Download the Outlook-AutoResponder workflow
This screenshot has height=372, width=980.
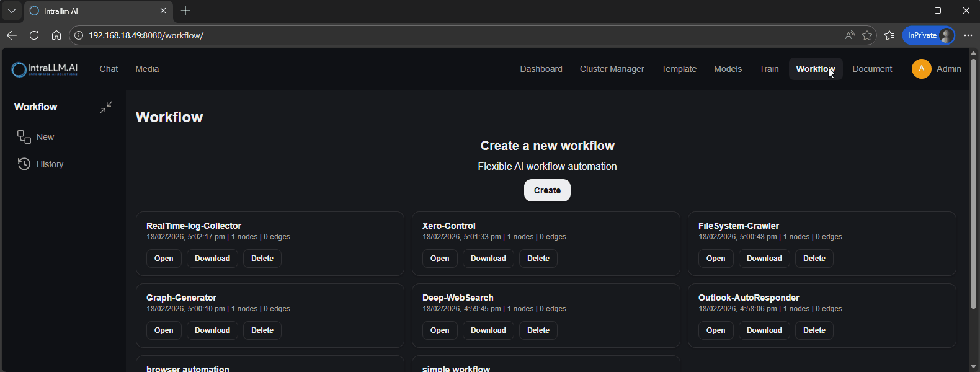tap(764, 330)
